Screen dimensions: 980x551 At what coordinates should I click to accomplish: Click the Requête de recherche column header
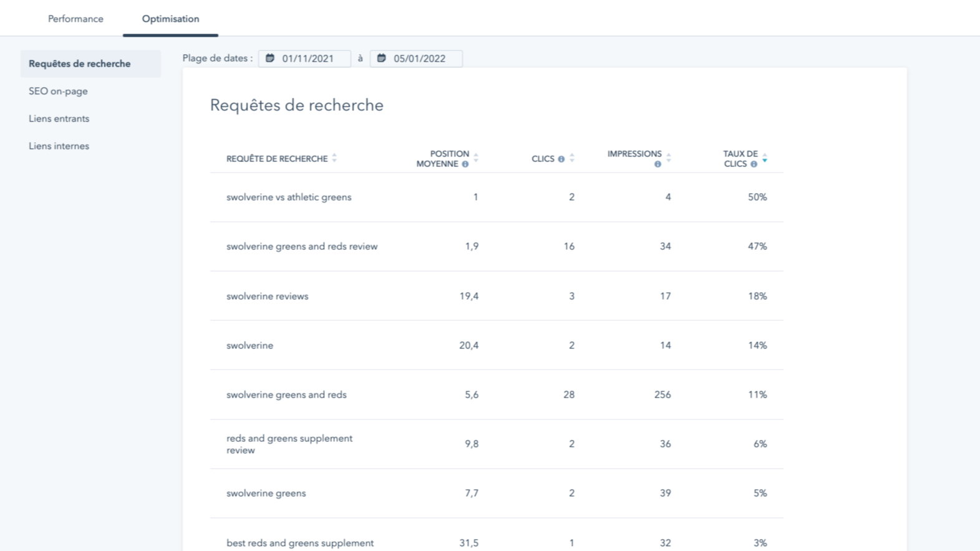click(277, 159)
